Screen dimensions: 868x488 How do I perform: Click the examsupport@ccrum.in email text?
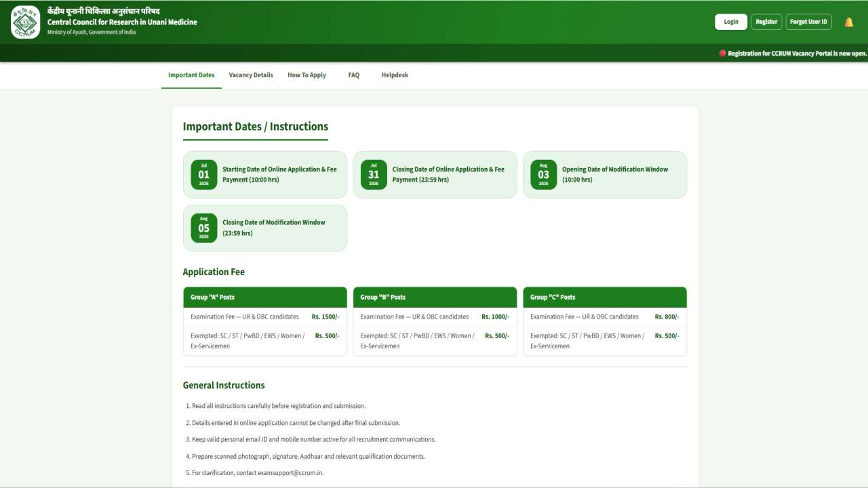tap(290, 473)
